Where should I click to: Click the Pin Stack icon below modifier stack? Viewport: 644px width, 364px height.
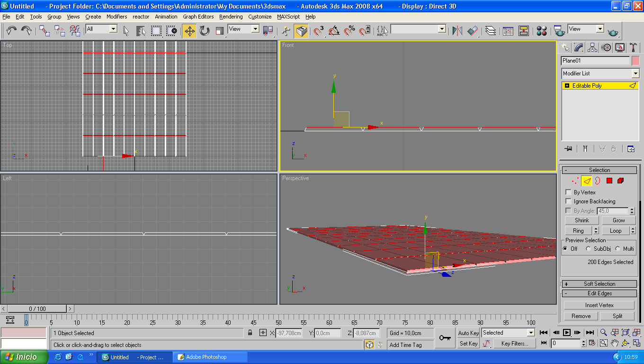[x=568, y=148]
